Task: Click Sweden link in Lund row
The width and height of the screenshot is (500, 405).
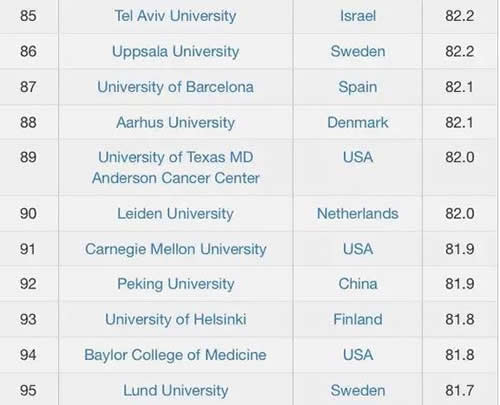Action: pos(358,390)
